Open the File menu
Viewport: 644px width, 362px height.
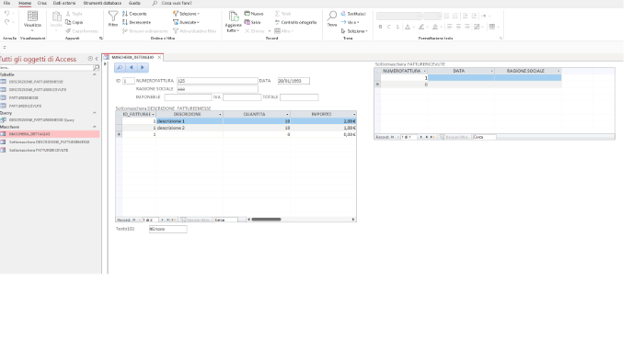pyautogui.click(x=6, y=3)
